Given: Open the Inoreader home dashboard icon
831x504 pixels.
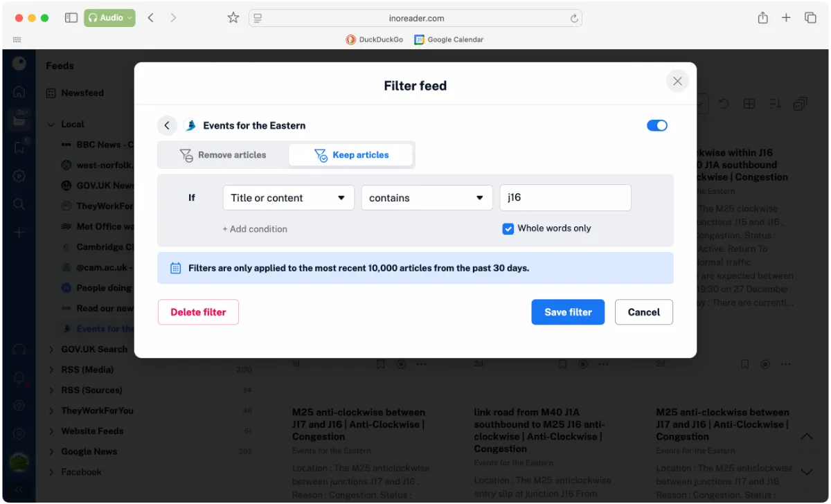Looking at the screenshot, I should (19, 91).
